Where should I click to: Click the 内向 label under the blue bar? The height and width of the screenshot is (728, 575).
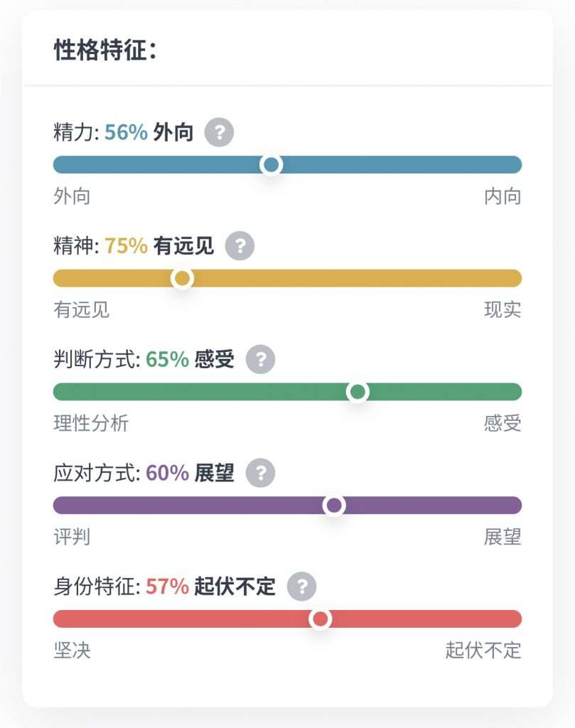pyautogui.click(x=503, y=196)
